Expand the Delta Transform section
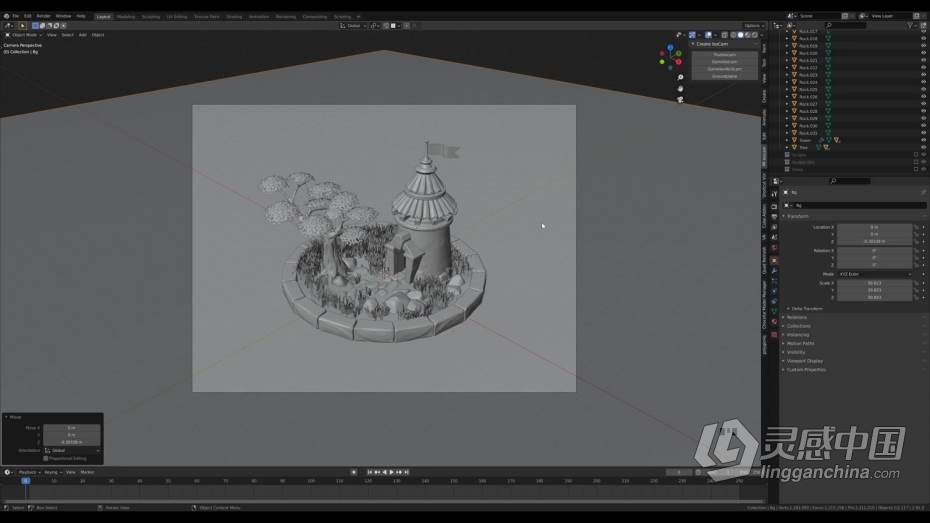Viewport: 930px width, 523px height. (x=805, y=308)
